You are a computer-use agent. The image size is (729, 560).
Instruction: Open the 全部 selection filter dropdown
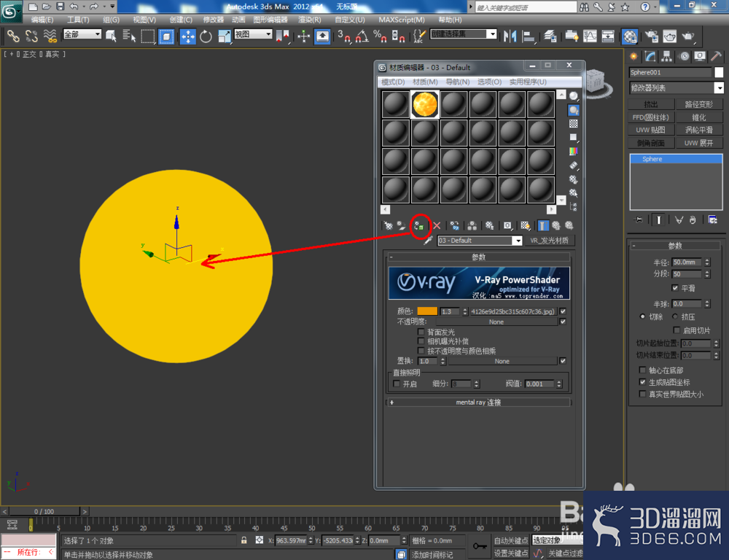tap(97, 34)
